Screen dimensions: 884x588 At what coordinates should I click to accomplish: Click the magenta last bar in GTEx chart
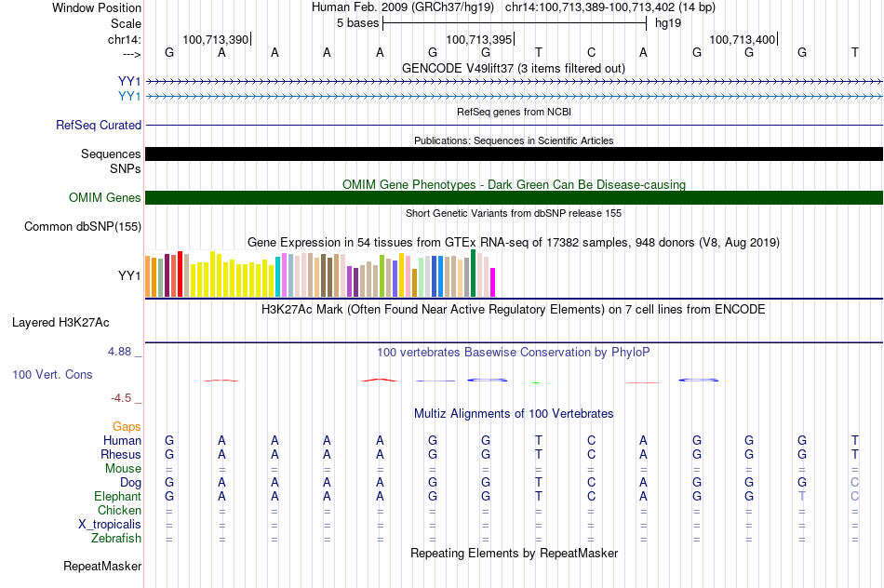coord(493,283)
